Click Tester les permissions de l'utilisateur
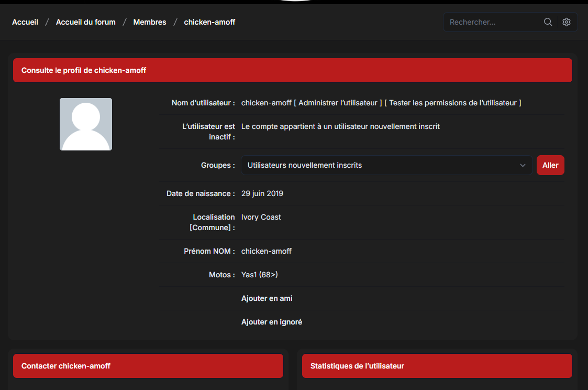The width and height of the screenshot is (588, 390). tap(452, 103)
